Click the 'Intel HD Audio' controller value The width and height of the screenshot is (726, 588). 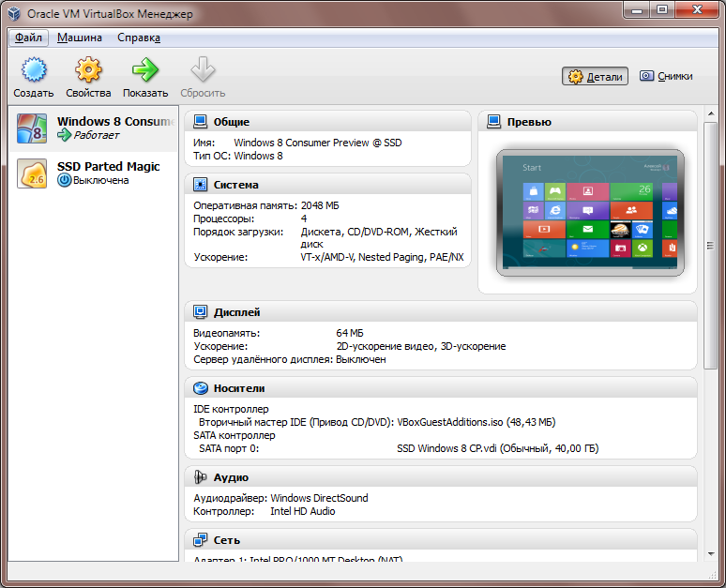tap(303, 511)
